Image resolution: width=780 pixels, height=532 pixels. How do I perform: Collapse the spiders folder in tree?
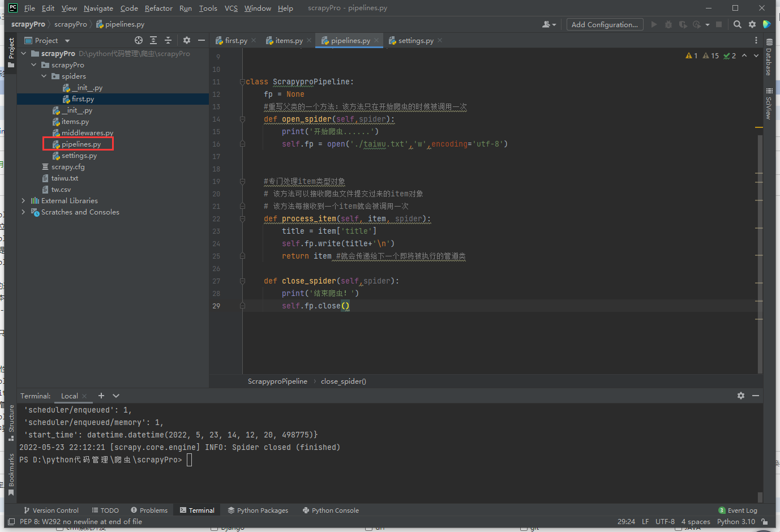pos(44,76)
